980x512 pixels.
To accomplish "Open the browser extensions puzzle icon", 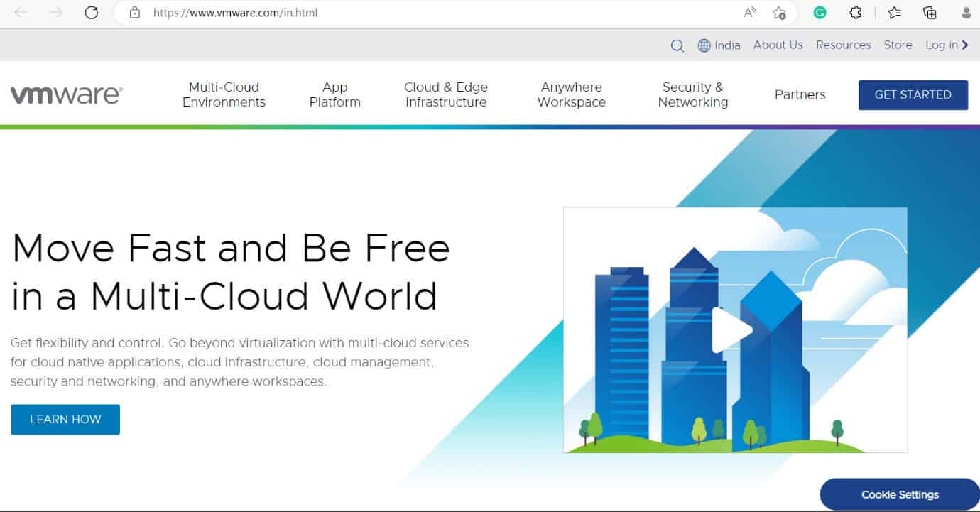I will [x=856, y=13].
